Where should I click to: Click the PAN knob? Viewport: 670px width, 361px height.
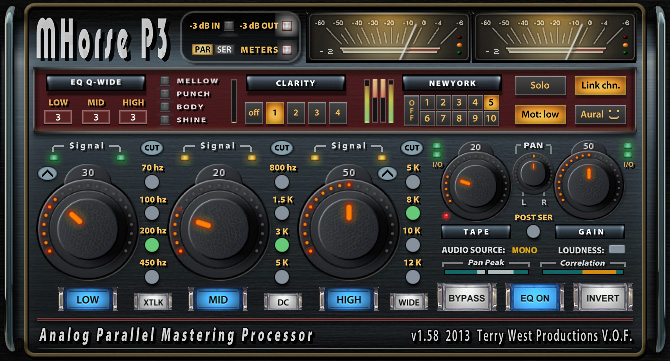point(533,173)
